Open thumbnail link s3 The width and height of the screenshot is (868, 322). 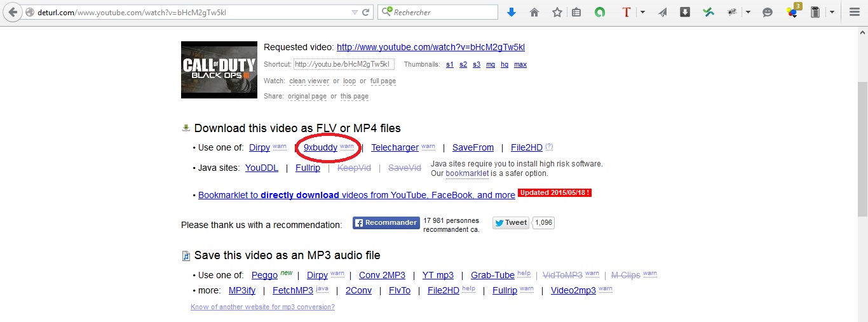pyautogui.click(x=477, y=64)
